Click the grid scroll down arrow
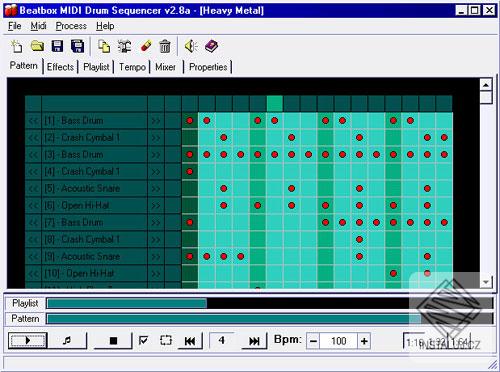 click(486, 282)
